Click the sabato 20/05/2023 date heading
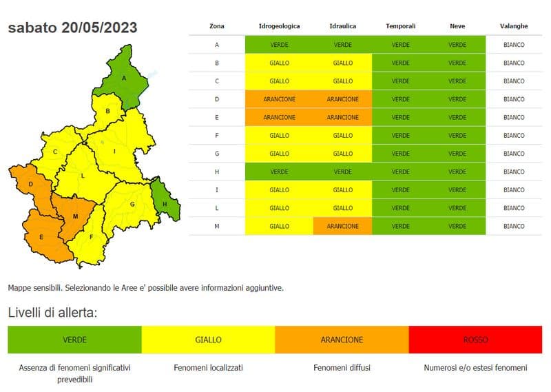Screen dimensions: 551x392 coord(72,28)
